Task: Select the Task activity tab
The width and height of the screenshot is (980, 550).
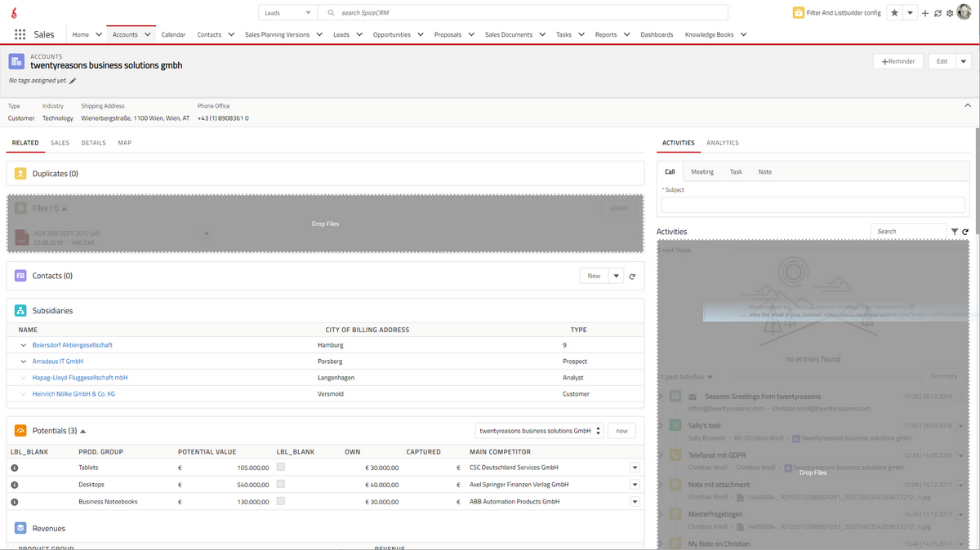Action: click(x=736, y=172)
